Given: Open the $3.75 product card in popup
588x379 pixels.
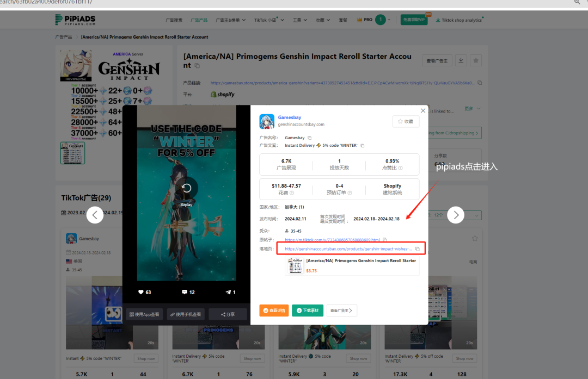Looking at the screenshot, I should coord(352,265).
